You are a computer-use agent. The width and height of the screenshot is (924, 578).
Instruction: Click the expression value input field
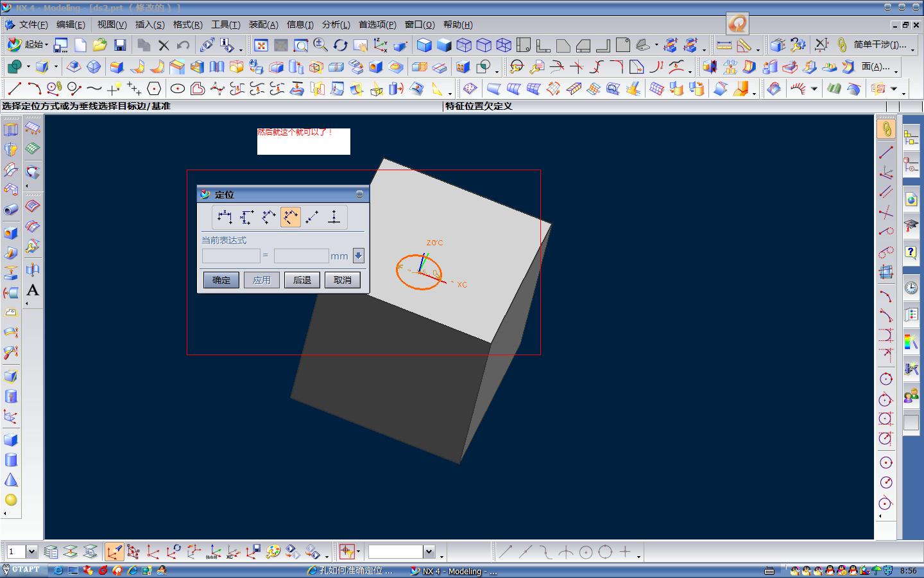[302, 256]
